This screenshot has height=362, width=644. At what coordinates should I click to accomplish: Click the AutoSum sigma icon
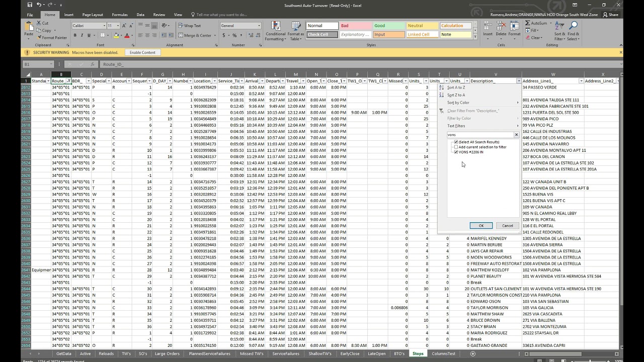point(527,23)
